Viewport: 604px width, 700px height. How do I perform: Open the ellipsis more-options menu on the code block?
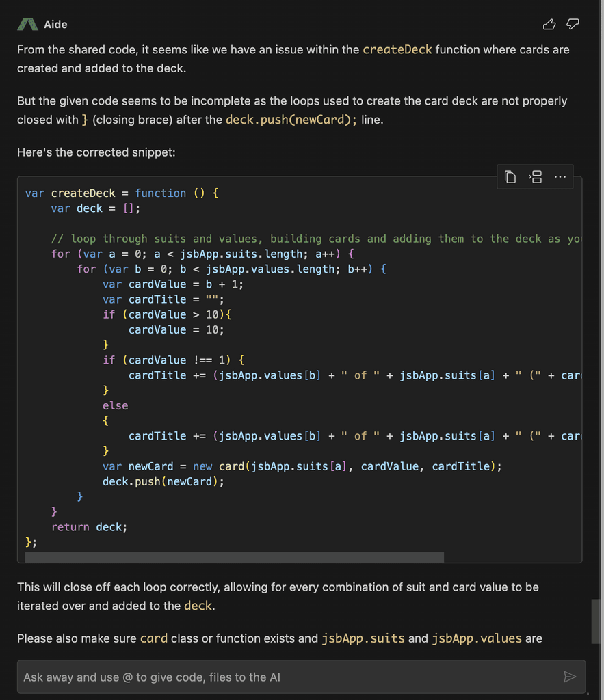coord(560,176)
